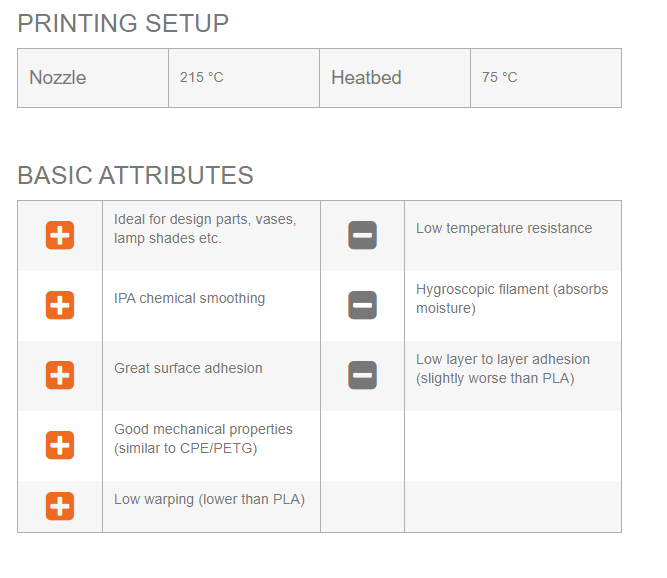The image size is (667, 578).
Task: Click the BASIC ATTRIBUTES heading
Action: click(x=135, y=176)
